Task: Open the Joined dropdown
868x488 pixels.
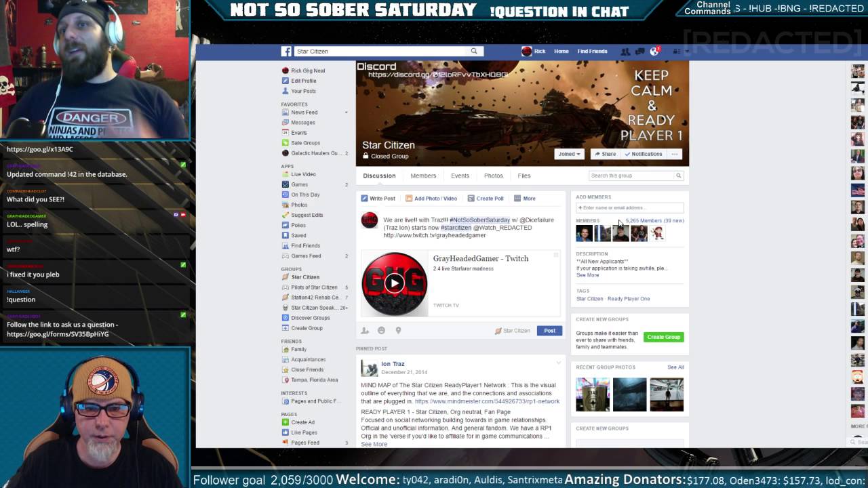Action: tap(568, 154)
